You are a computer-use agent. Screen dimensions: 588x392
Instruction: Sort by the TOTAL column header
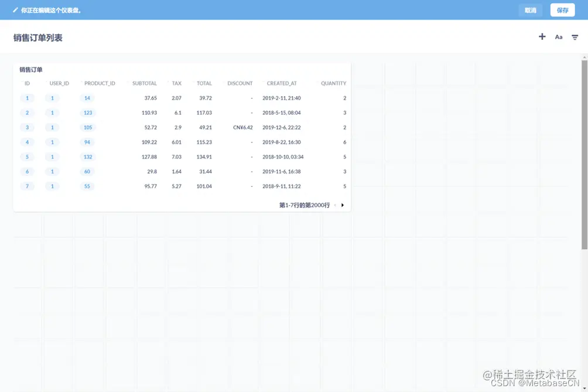pos(204,83)
